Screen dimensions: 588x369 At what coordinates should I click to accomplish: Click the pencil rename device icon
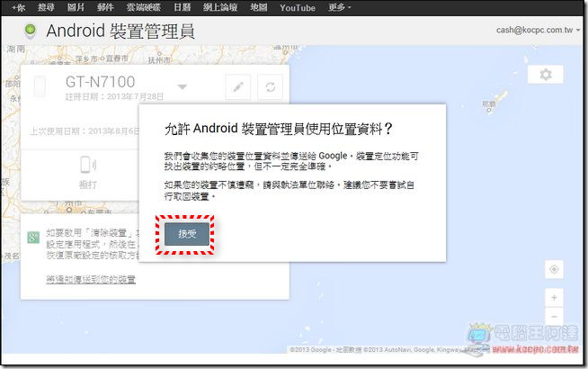237,87
